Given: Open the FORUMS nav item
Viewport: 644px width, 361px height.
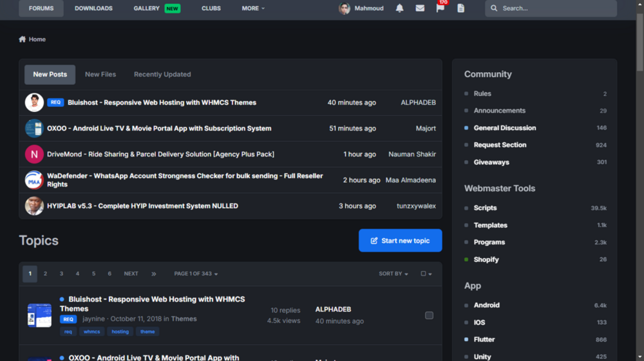Looking at the screenshot, I should (41, 8).
